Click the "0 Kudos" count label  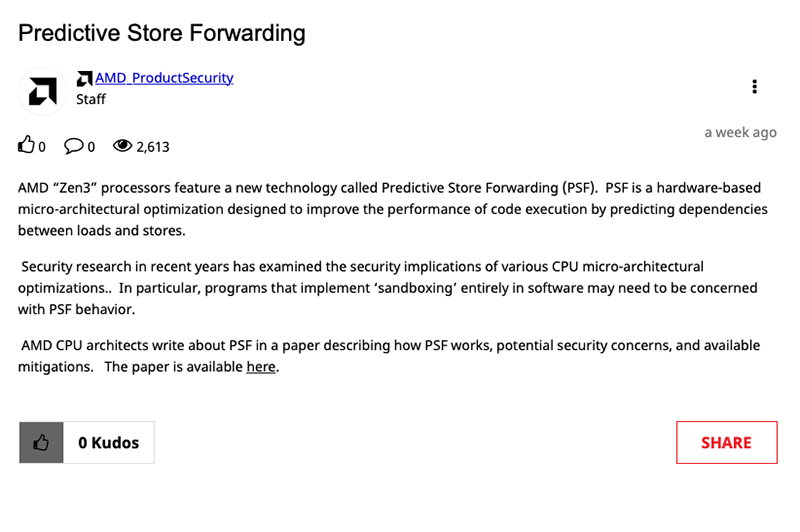(109, 443)
